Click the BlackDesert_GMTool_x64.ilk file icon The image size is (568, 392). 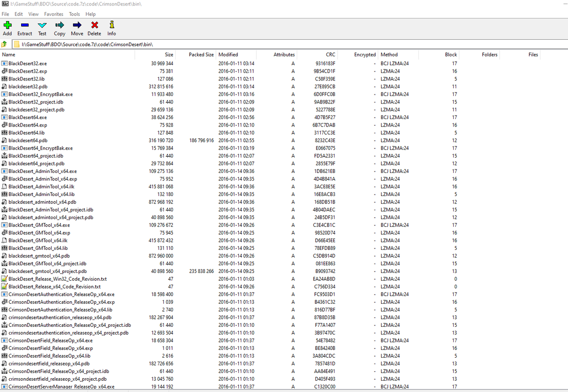click(x=4, y=240)
